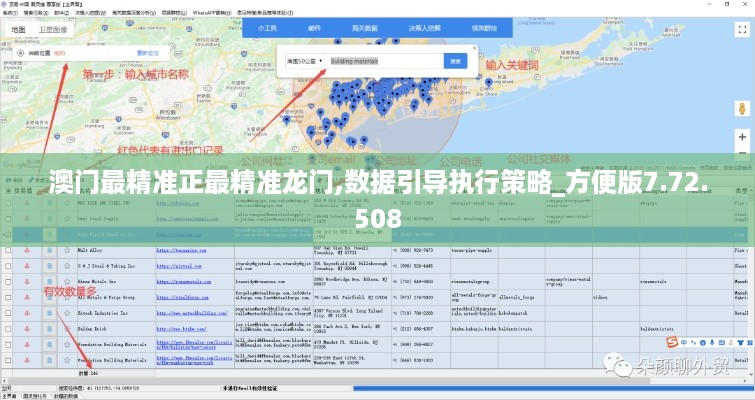This screenshot has width=755, height=400.
Task: Click current location target icon
Action: click(x=20, y=53)
